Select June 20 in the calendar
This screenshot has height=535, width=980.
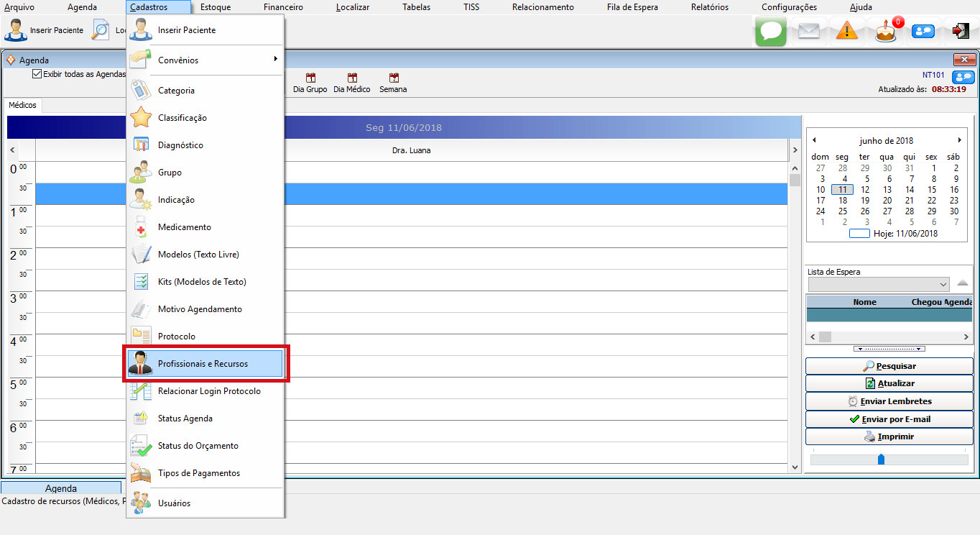tap(887, 201)
